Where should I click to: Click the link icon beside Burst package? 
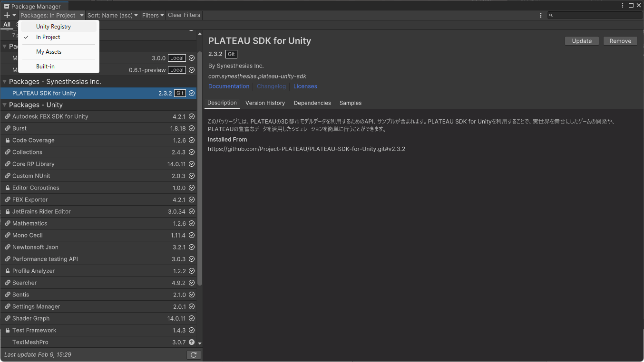8,128
